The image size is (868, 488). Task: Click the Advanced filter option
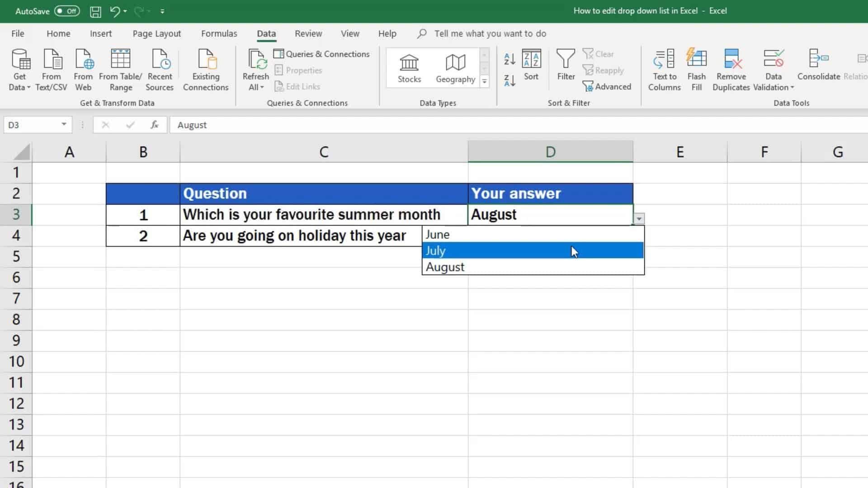coord(608,86)
